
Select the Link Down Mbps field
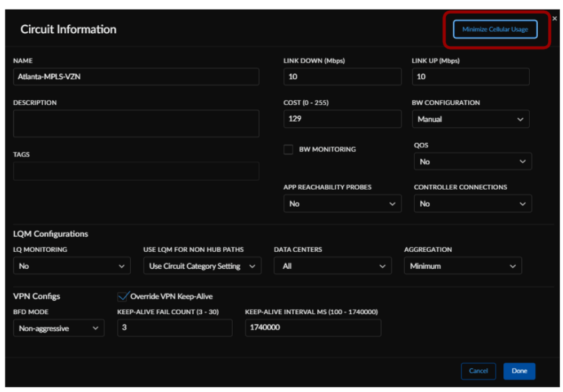tap(342, 77)
